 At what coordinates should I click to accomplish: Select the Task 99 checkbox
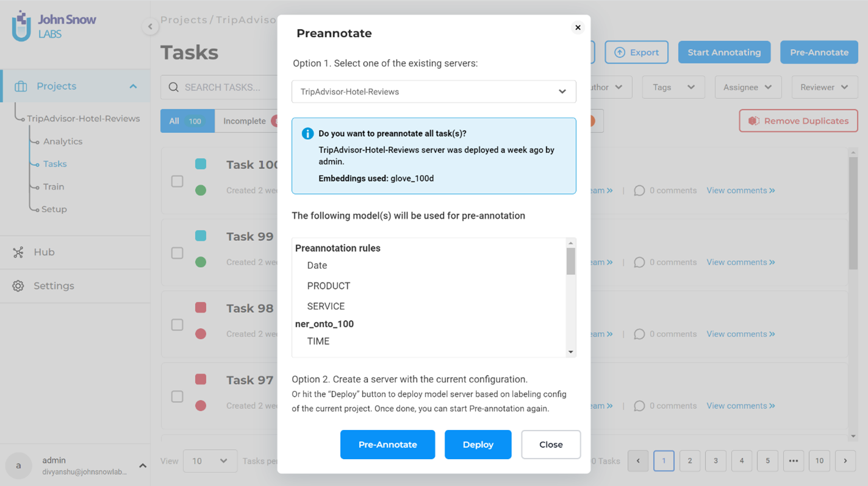click(177, 252)
